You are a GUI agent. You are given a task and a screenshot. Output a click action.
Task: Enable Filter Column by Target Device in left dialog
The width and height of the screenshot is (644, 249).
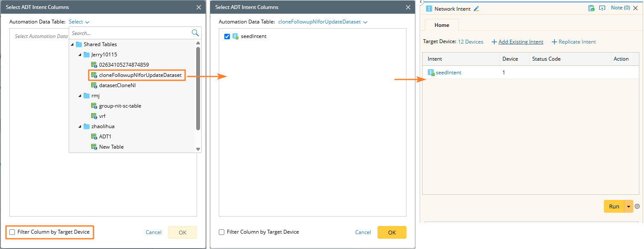click(x=12, y=232)
